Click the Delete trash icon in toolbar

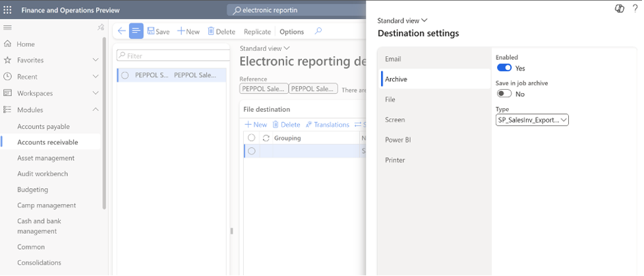tap(211, 31)
